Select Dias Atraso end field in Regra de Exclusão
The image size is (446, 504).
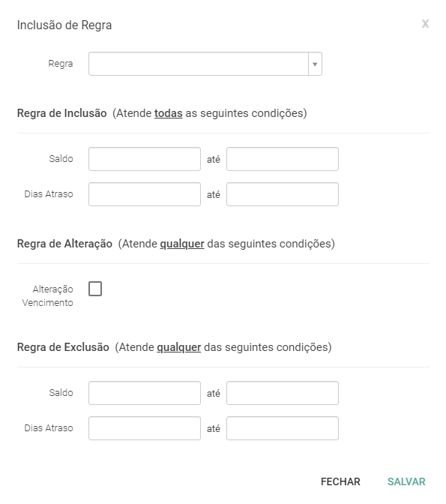283,428
